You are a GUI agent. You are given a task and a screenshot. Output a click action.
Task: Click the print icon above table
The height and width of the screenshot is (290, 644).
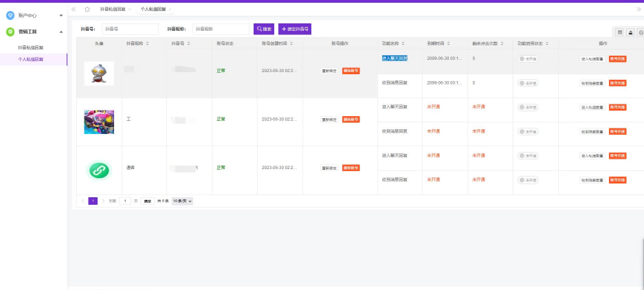pos(641,32)
